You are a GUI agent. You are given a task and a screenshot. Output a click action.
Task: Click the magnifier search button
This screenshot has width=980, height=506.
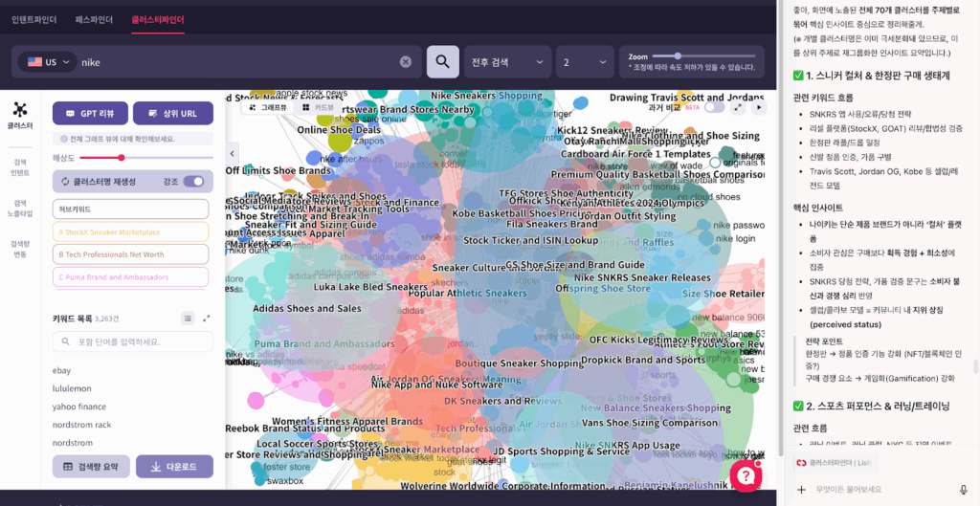(442, 62)
